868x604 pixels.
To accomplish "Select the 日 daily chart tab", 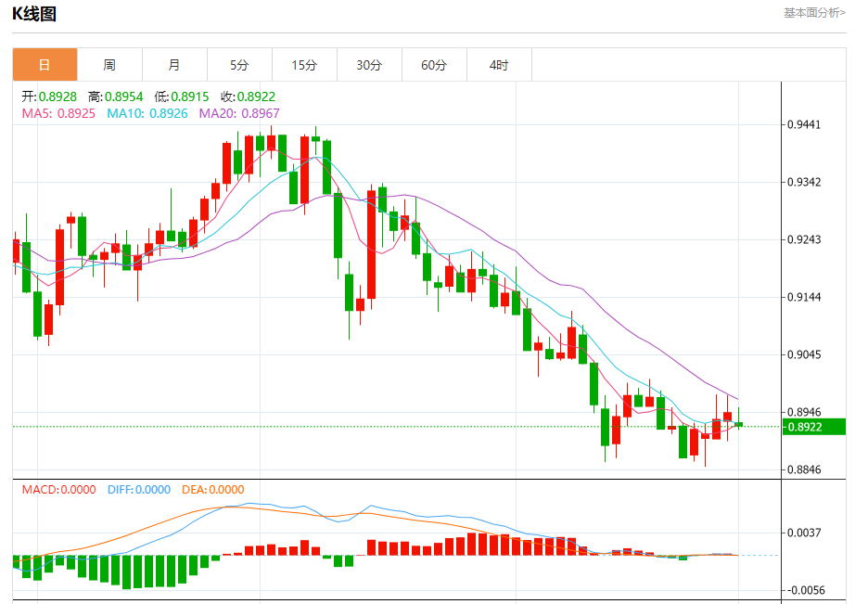I will [45, 65].
